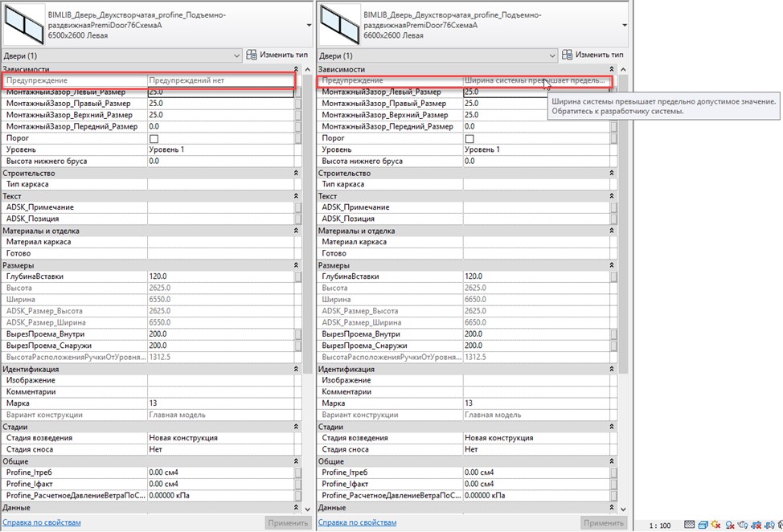Viewport: 783px width, 532px height.
Task: Click the Visual Style cube icon
Action: [703, 525]
